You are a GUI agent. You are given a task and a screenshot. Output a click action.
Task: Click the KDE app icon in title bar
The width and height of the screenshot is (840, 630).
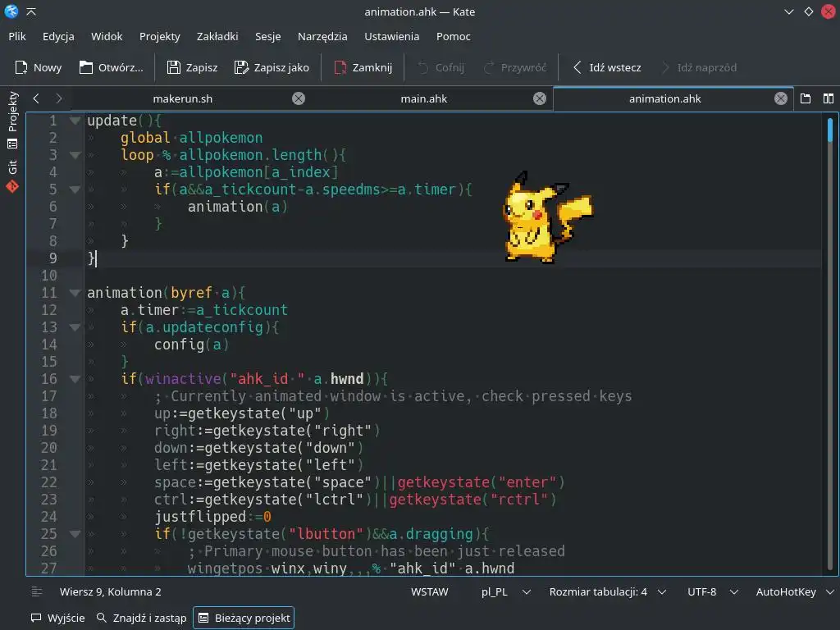11,11
